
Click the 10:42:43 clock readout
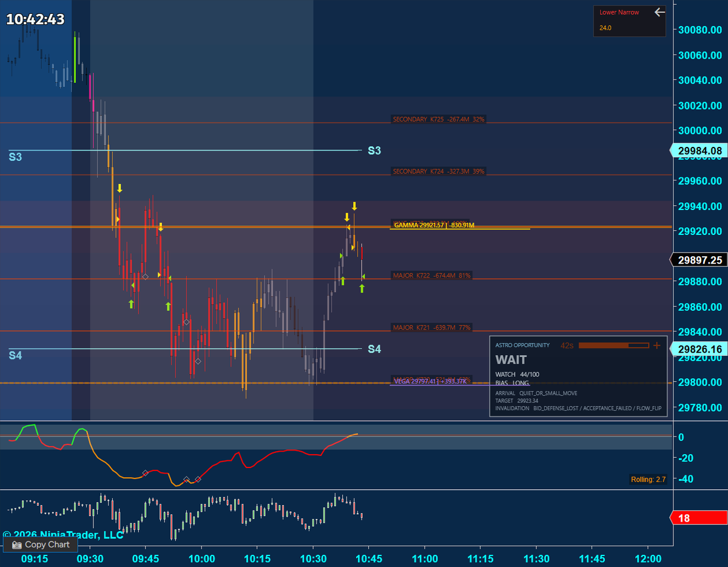[x=35, y=19]
